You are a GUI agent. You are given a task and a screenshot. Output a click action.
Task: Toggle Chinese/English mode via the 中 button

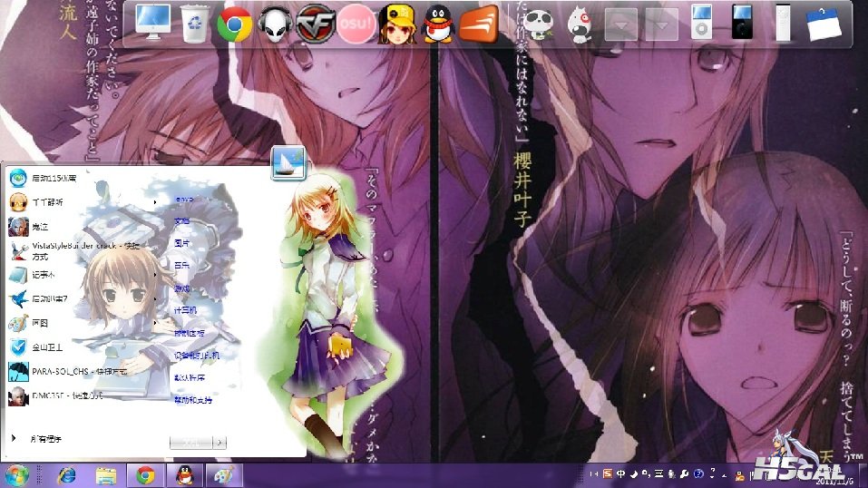click(620, 473)
